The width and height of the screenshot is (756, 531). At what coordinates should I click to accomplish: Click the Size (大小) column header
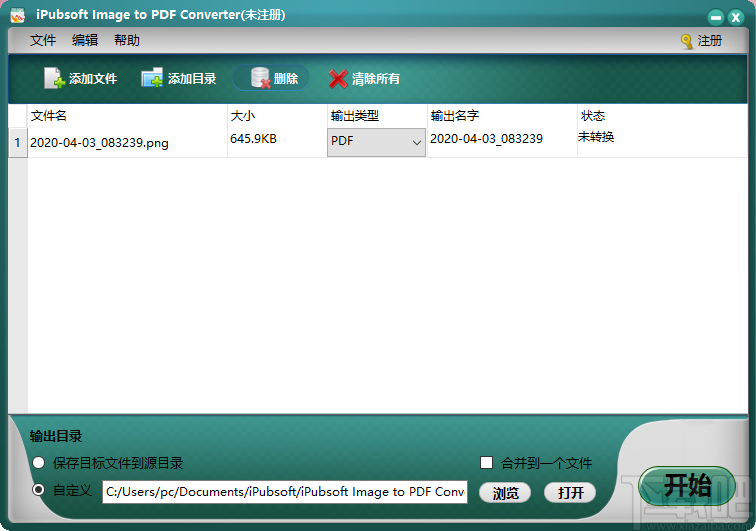[x=277, y=116]
